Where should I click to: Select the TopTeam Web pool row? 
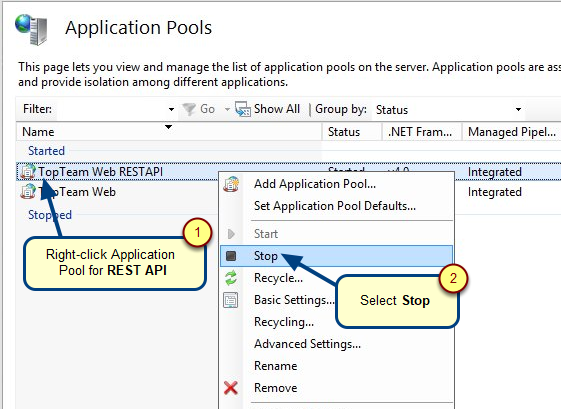coord(77,192)
